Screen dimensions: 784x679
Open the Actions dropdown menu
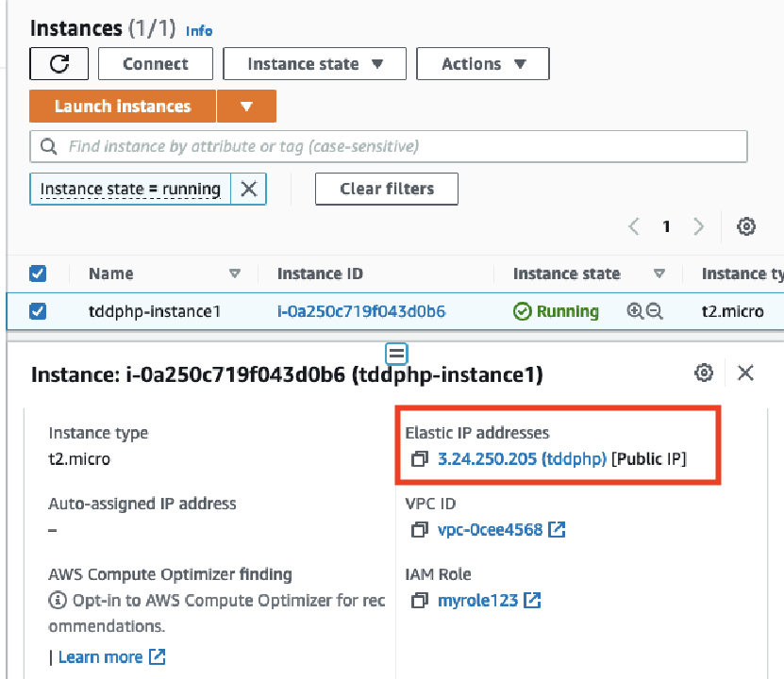pyautogui.click(x=482, y=63)
